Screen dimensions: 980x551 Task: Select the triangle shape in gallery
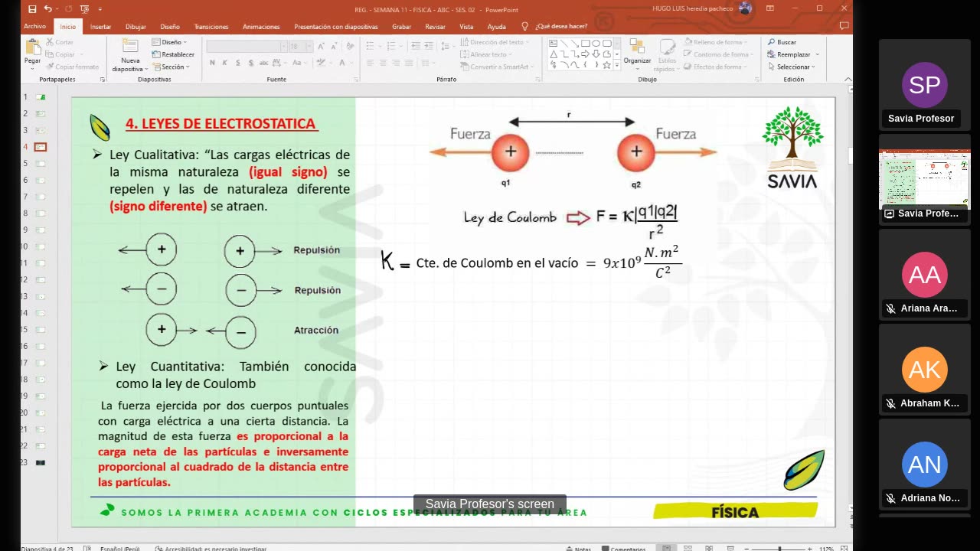pos(553,54)
